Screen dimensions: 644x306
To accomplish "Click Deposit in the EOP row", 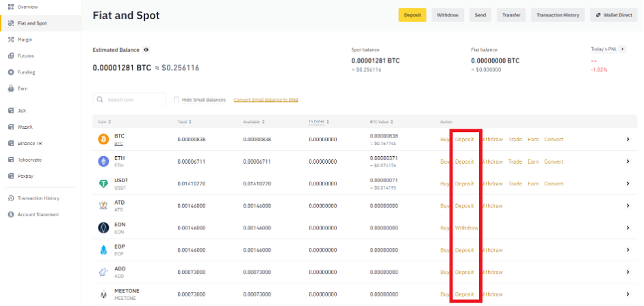I will pos(464,250).
